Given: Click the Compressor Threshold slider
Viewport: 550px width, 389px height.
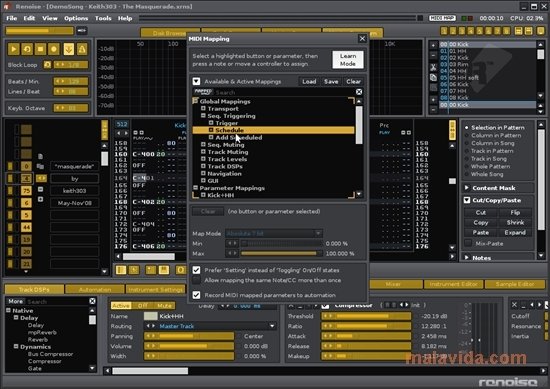Looking at the screenshot, I should click(x=366, y=316).
